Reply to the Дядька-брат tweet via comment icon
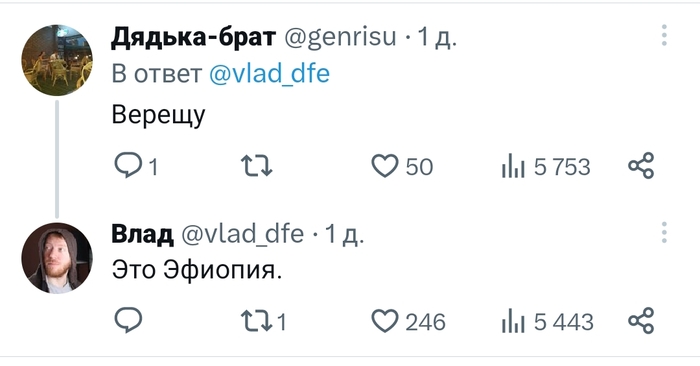Viewport: 700px width, 366px height. 129,166
